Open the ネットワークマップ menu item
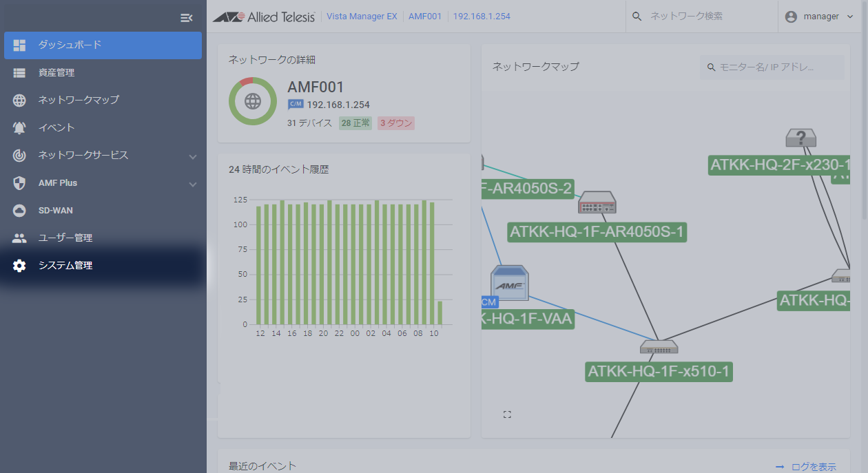The image size is (868, 473). [x=103, y=100]
